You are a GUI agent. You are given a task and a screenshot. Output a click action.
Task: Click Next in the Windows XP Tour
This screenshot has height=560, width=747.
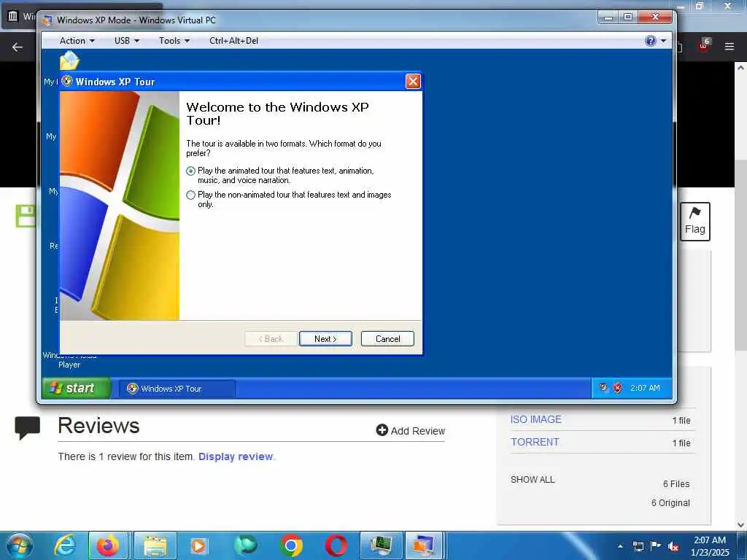tap(325, 338)
